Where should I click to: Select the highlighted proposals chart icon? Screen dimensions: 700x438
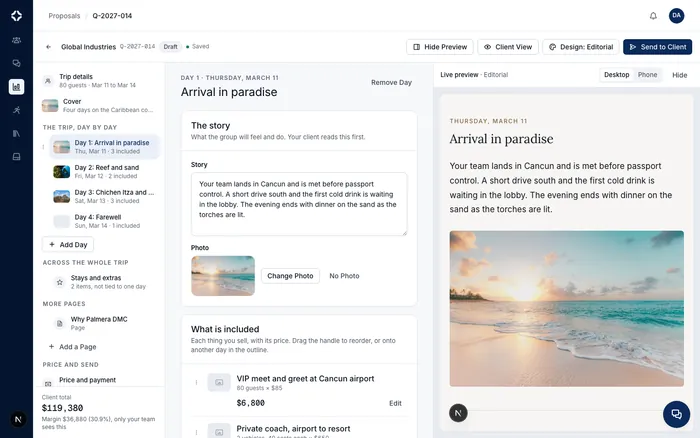(17, 87)
